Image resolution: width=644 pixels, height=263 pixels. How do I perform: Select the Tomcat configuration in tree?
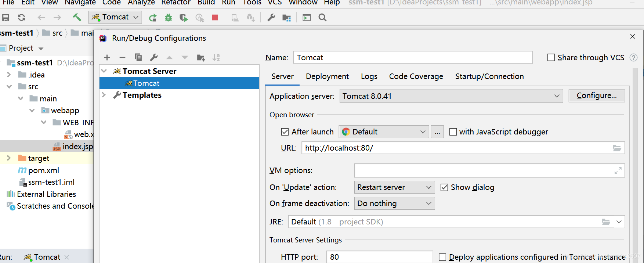[x=179, y=83]
